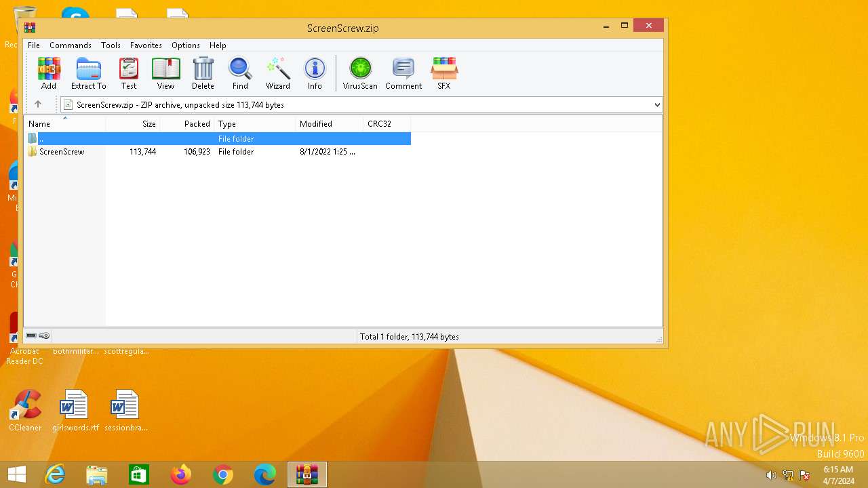Open the View file tool
The width and height of the screenshot is (868, 488).
pyautogui.click(x=166, y=73)
